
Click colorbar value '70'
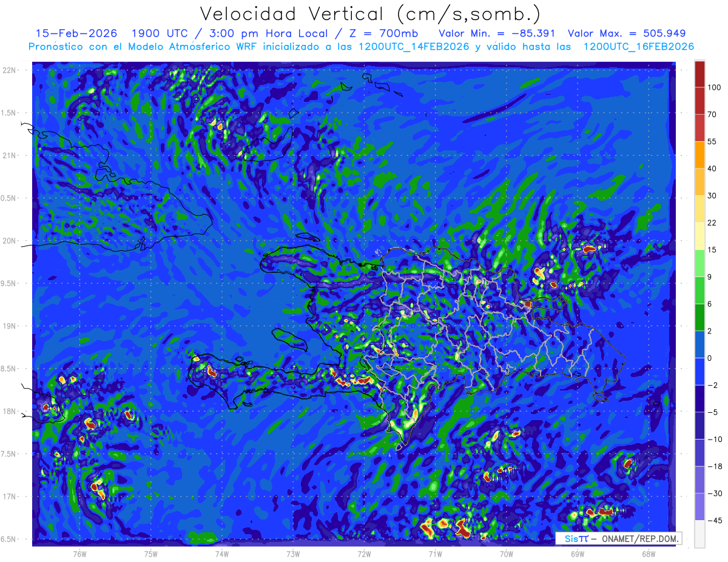[x=712, y=115]
